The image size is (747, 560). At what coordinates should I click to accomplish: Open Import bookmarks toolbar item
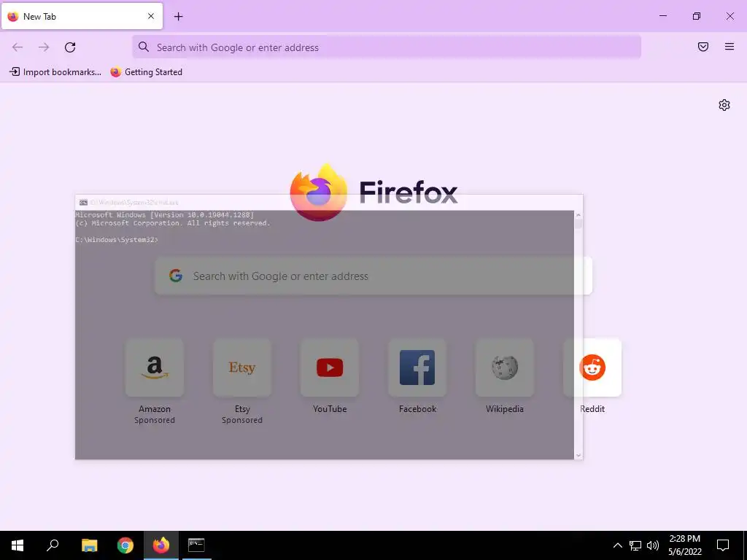[x=55, y=72]
